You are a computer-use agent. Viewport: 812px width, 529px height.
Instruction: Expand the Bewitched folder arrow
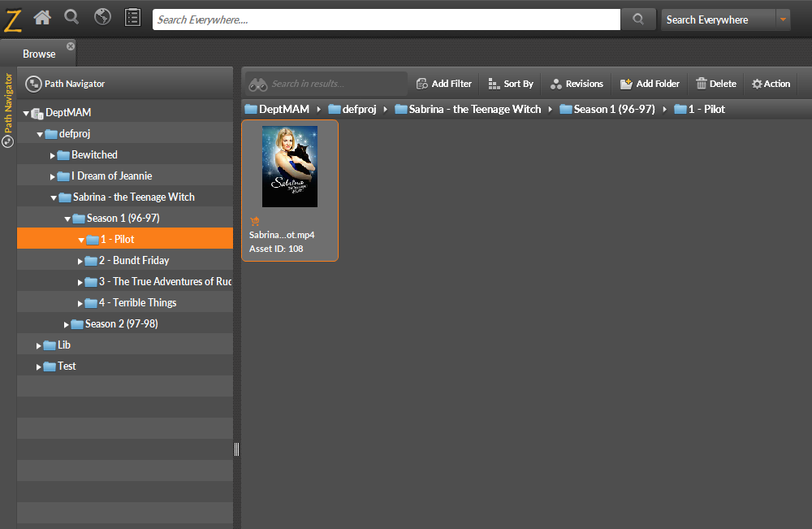[52, 155]
